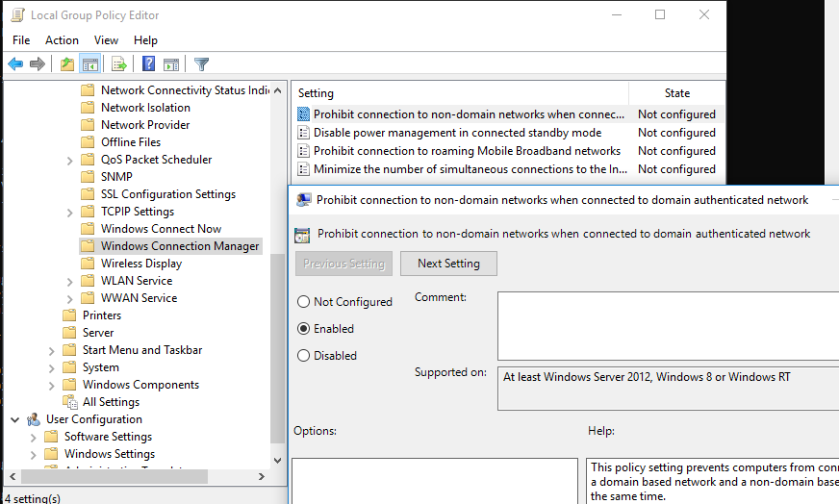Open the View menu
This screenshot has height=504, width=839.
(106, 40)
